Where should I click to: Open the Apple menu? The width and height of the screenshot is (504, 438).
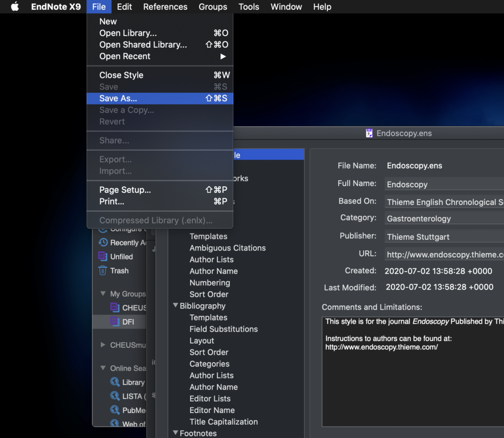(15, 6)
